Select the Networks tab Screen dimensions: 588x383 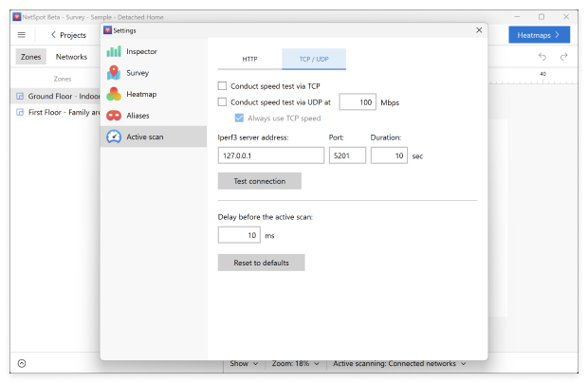pos(71,57)
